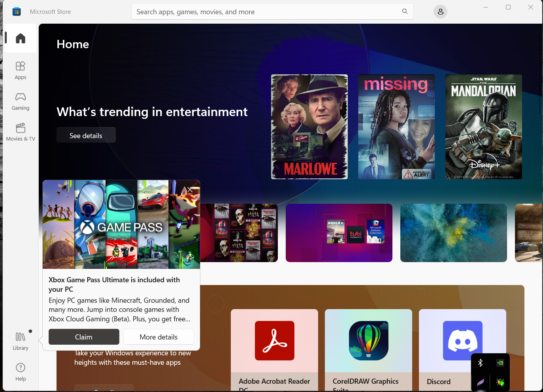Open the Library section

21,341
